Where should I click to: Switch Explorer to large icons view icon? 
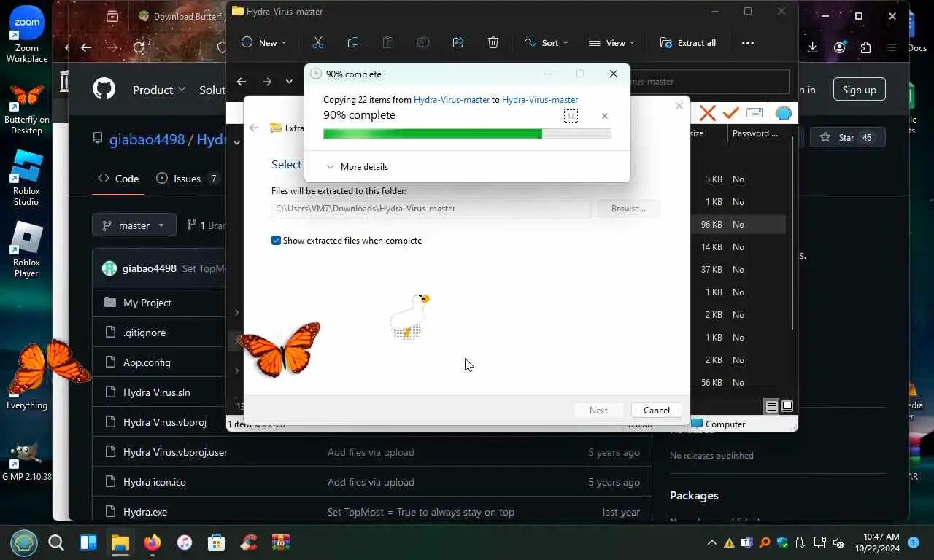coord(787,406)
